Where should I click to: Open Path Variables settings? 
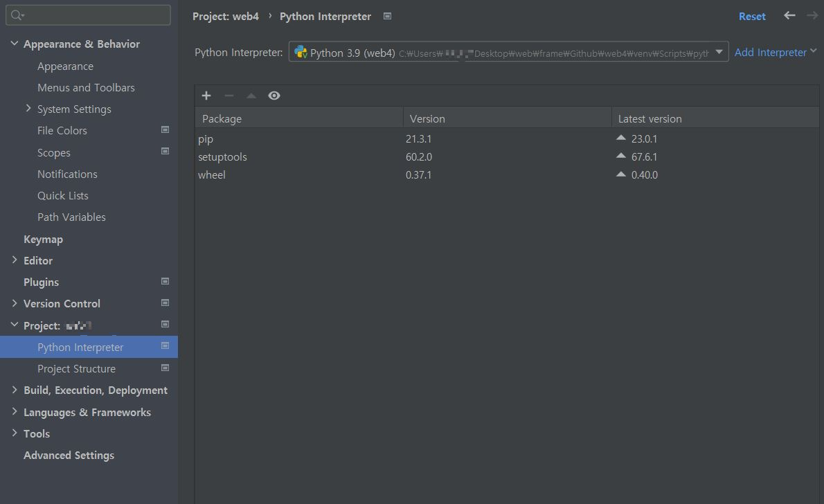71,217
